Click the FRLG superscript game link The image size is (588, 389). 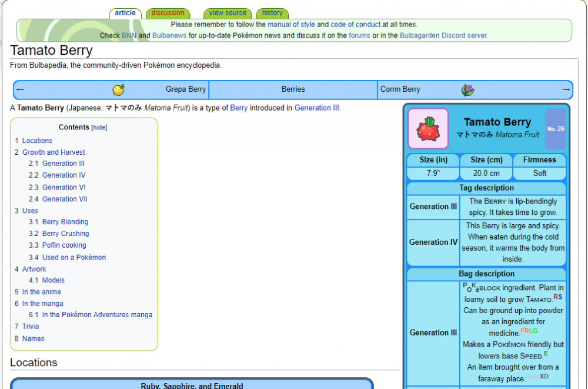tap(529, 331)
